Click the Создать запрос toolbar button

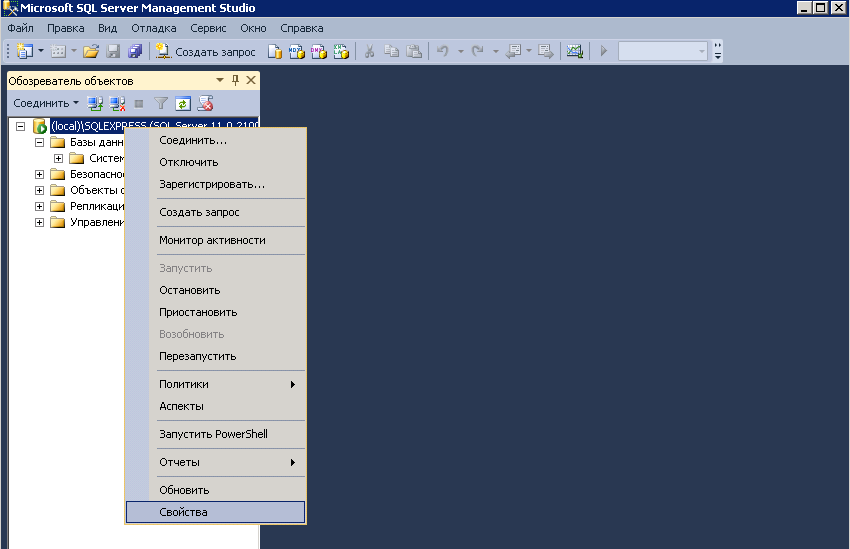coord(205,51)
